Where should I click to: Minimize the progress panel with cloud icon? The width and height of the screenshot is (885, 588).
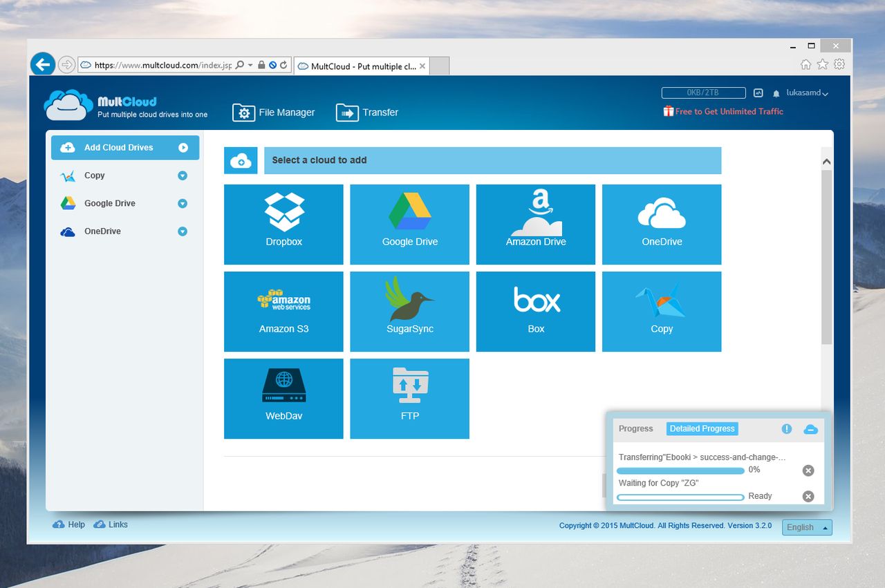click(x=810, y=429)
